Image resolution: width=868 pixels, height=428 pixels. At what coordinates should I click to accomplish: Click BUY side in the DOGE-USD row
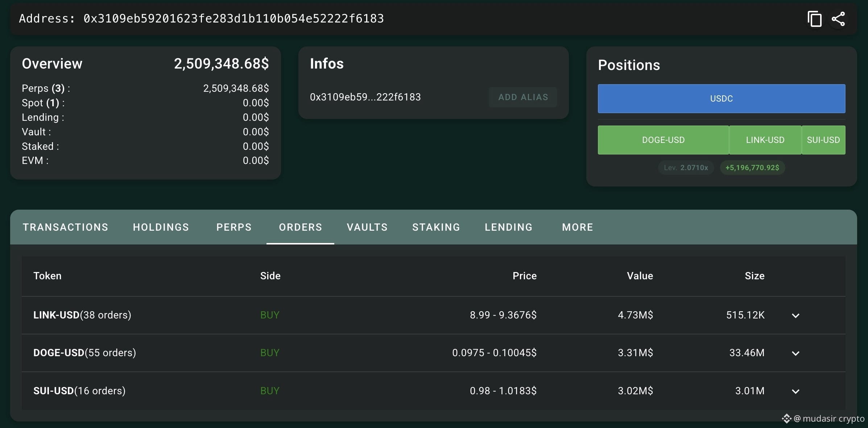(270, 353)
